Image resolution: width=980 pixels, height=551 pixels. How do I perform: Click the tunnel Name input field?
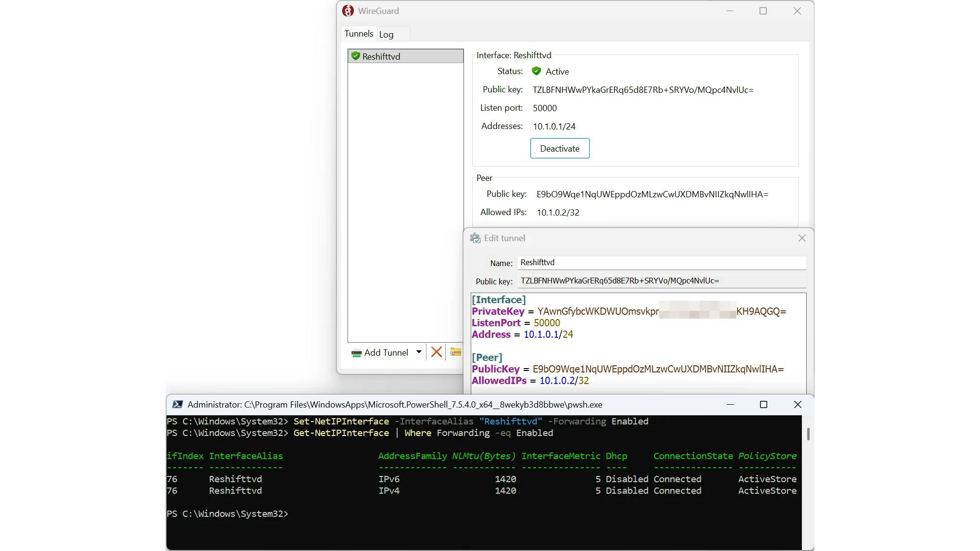(661, 263)
